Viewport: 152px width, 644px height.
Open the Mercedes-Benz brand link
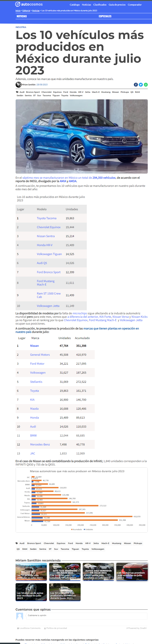pyautogui.click(x=40, y=444)
